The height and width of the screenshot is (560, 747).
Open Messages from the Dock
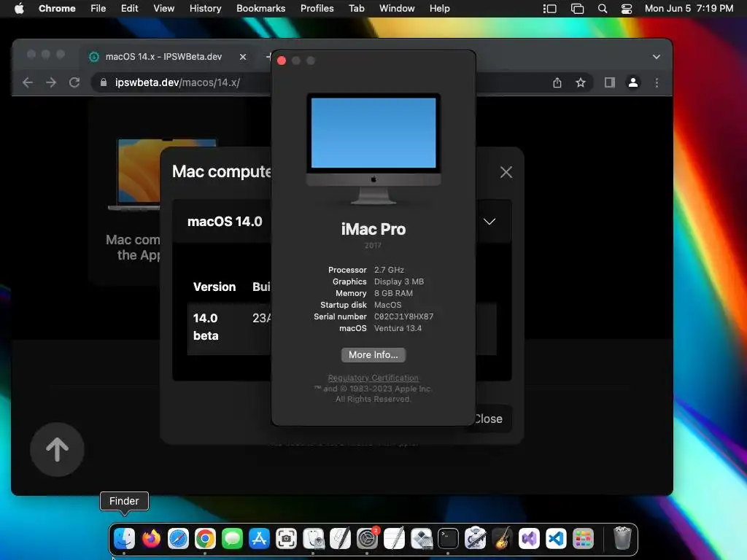[x=232, y=539]
